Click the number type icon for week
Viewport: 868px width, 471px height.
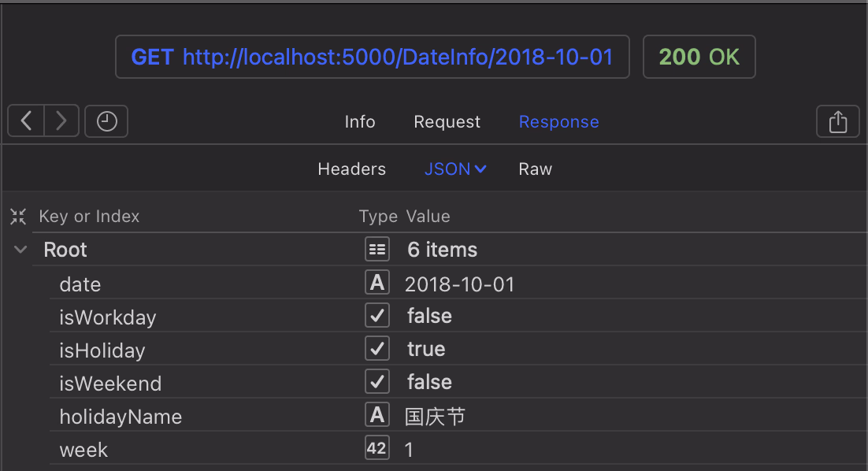coord(377,449)
